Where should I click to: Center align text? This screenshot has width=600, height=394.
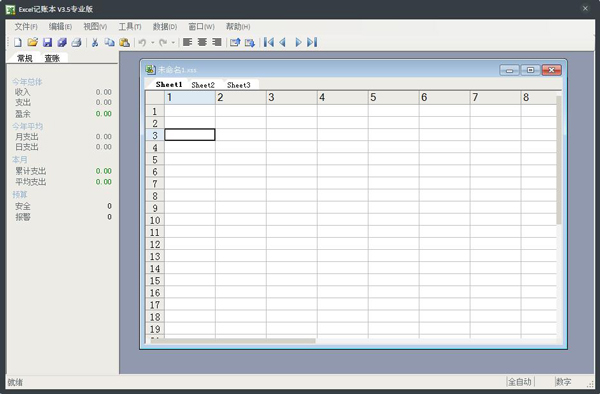coord(202,42)
